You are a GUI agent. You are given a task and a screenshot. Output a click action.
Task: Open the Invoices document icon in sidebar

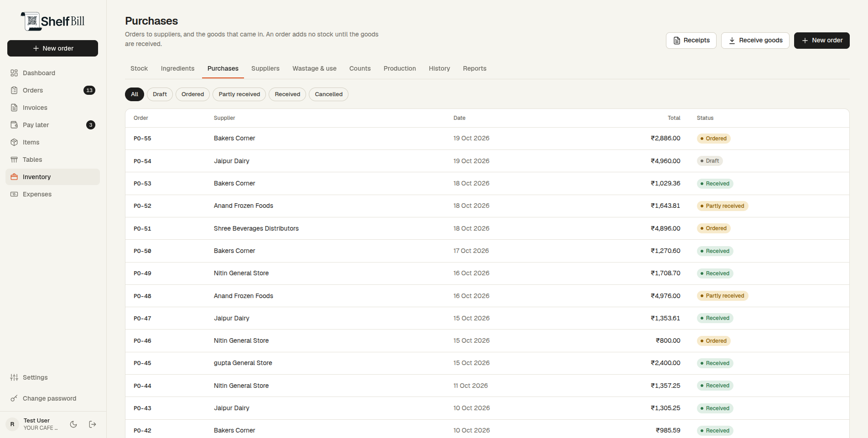click(x=14, y=108)
